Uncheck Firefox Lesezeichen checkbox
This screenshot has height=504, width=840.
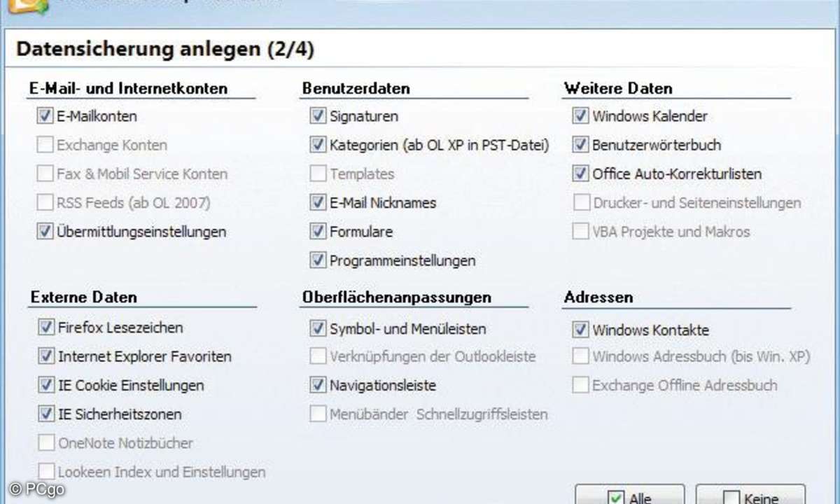click(x=46, y=328)
